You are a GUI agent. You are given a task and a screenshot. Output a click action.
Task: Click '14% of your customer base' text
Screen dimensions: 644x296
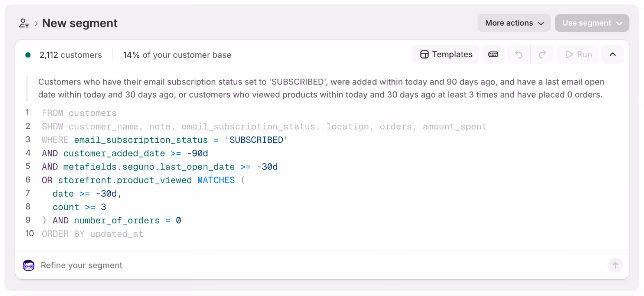click(x=177, y=55)
